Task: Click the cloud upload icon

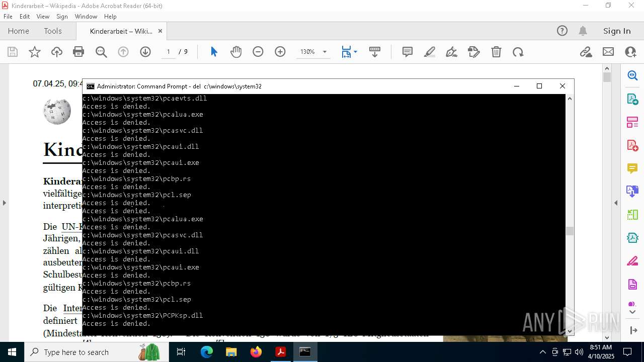Action: [x=57, y=52]
